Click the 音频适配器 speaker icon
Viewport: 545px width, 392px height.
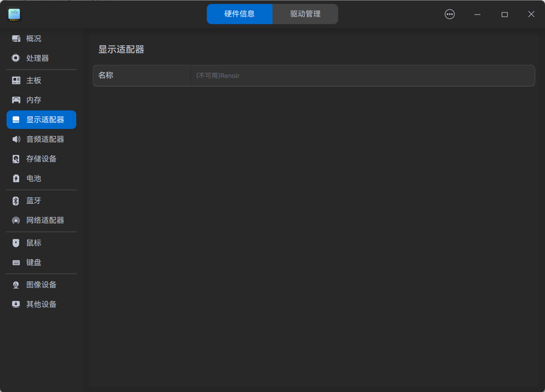[16, 139]
